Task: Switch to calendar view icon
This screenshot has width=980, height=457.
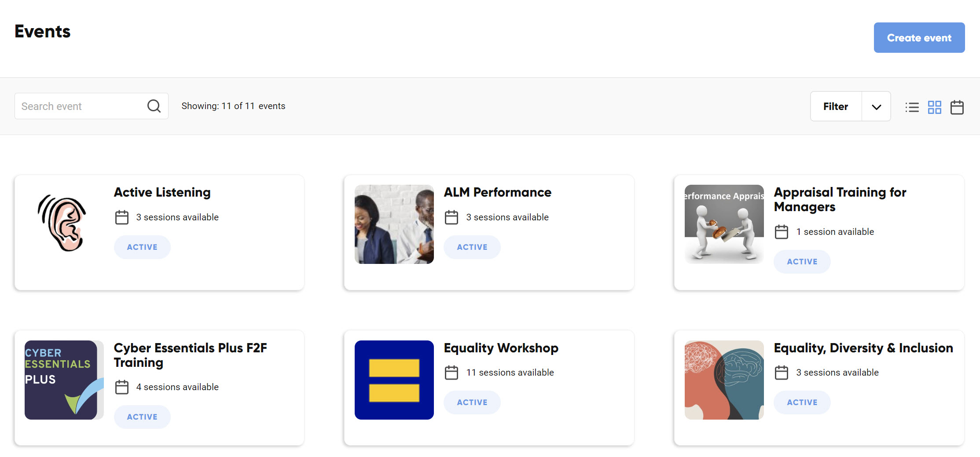Action: pyautogui.click(x=957, y=107)
